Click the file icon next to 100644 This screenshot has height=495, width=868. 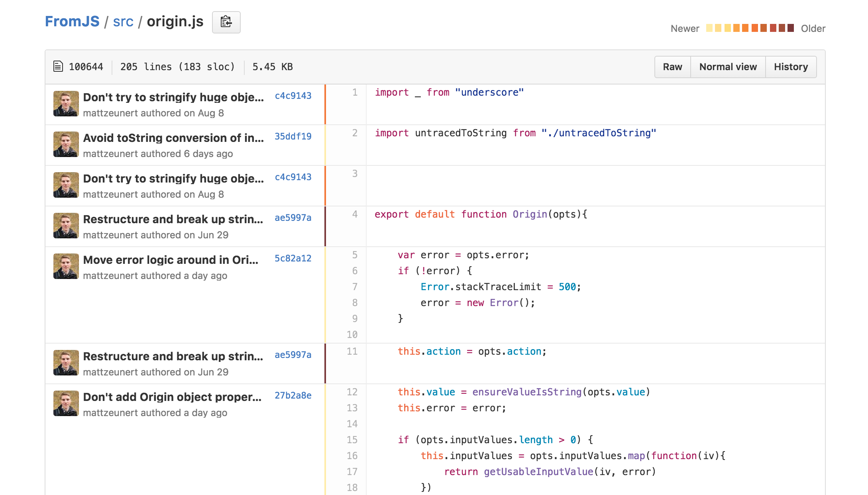(59, 66)
